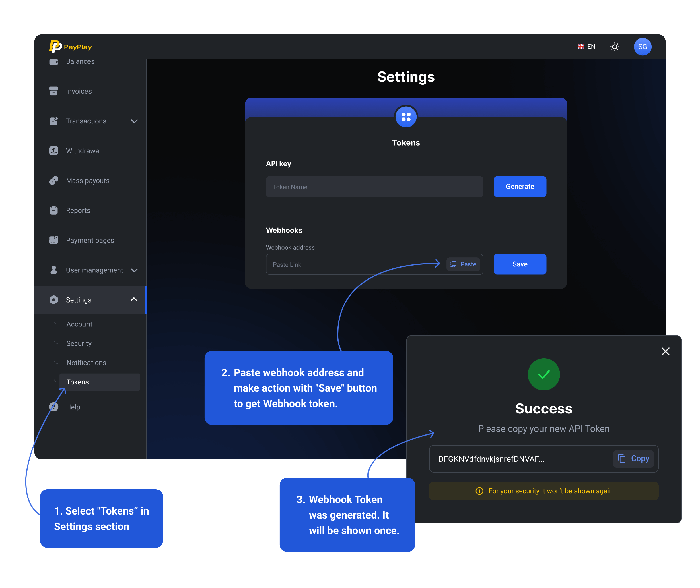This screenshot has height=588, width=700.
Task: Expand the Transactions submenu
Action: (134, 121)
